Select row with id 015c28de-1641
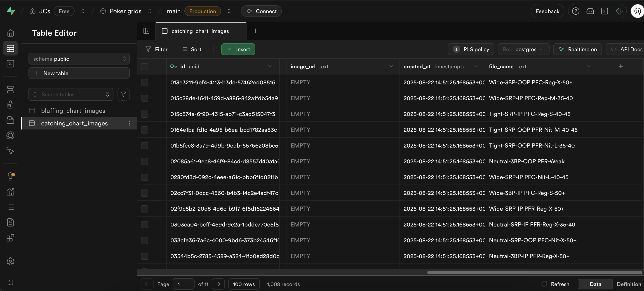Image resolution: width=644 pixels, height=291 pixels. 144,98
